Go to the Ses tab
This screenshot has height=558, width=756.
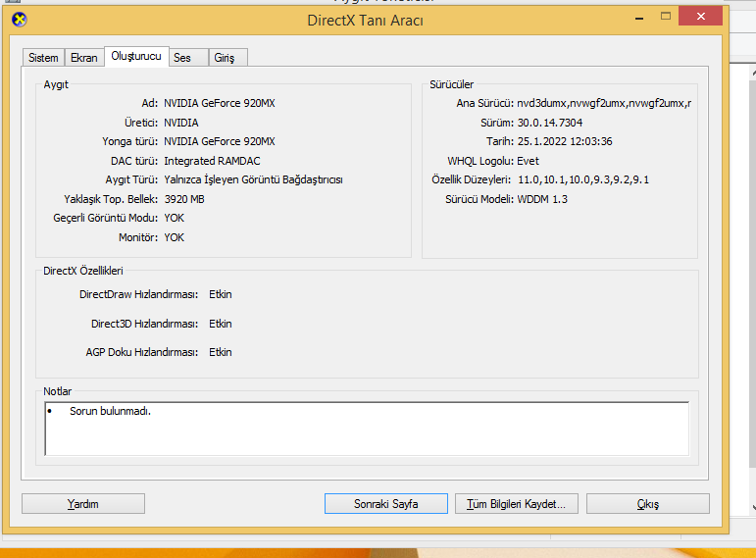[x=182, y=58]
